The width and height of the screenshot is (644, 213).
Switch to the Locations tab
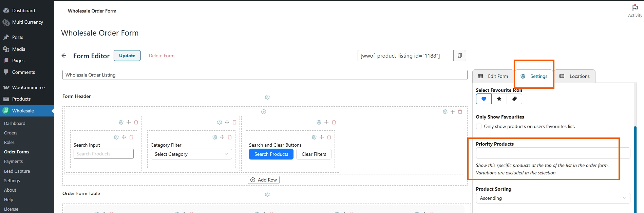pyautogui.click(x=574, y=76)
